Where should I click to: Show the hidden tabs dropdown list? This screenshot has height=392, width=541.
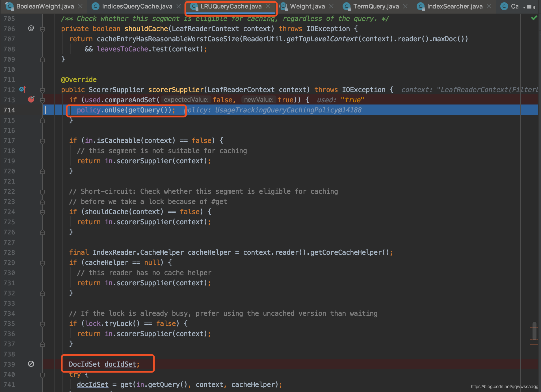tap(529, 7)
